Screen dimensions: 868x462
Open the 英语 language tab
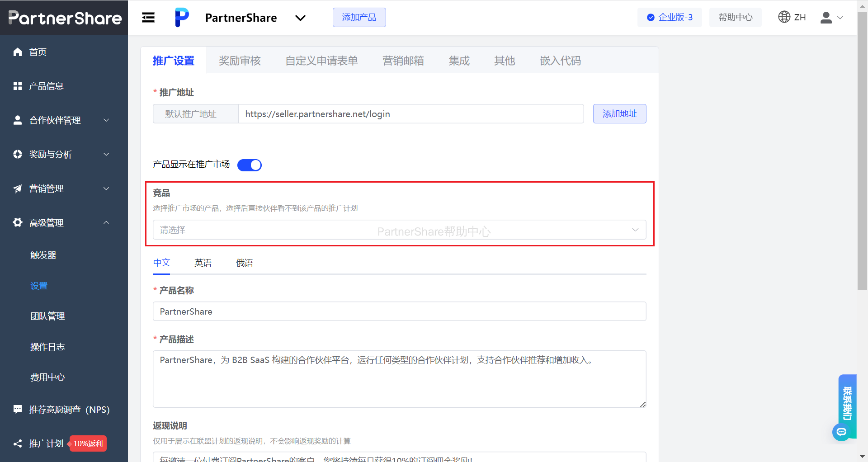(x=203, y=263)
